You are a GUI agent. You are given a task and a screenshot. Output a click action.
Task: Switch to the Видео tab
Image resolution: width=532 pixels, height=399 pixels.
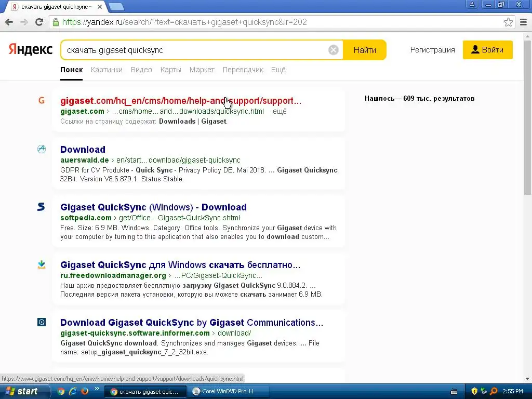click(141, 70)
